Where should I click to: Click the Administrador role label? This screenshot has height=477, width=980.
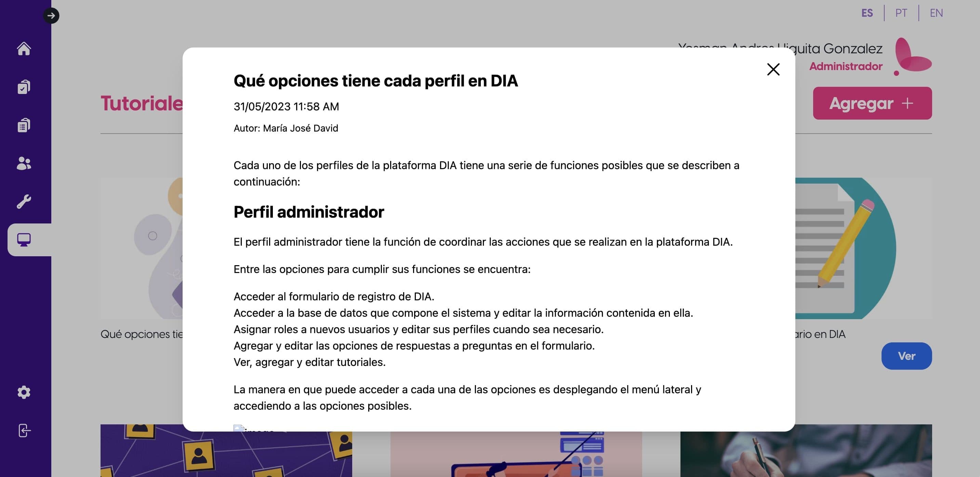(846, 66)
